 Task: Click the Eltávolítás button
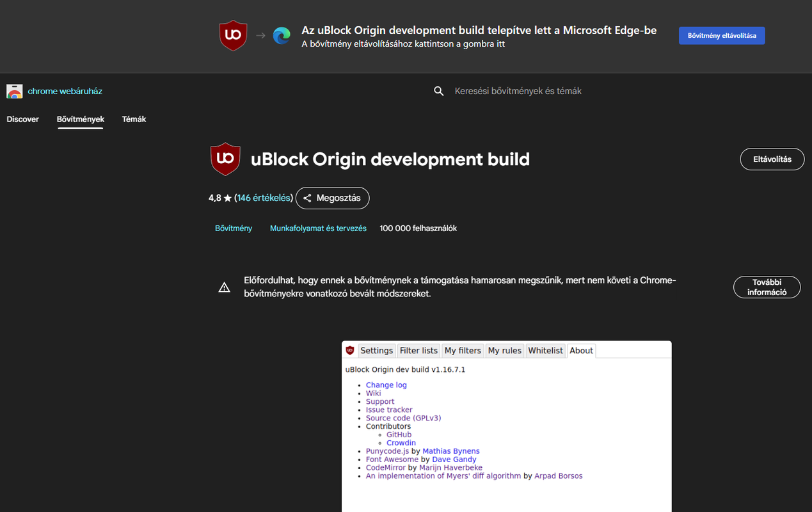(772, 159)
